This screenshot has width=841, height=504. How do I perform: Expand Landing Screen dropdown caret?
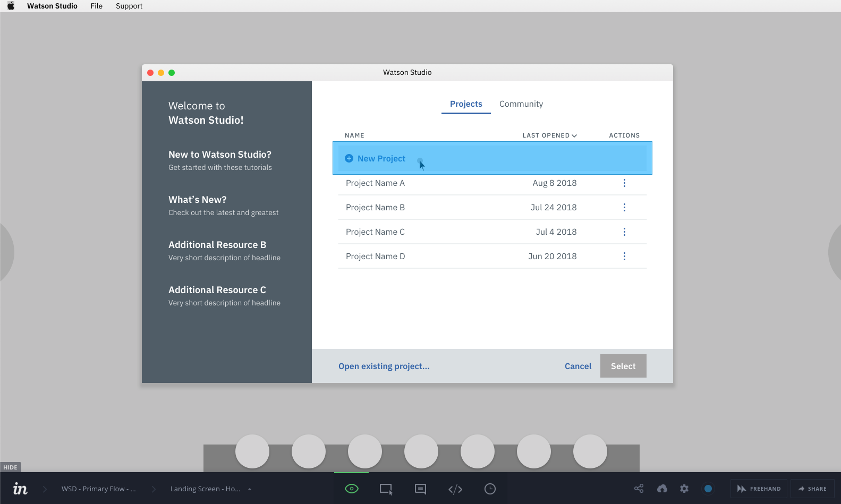tap(250, 489)
